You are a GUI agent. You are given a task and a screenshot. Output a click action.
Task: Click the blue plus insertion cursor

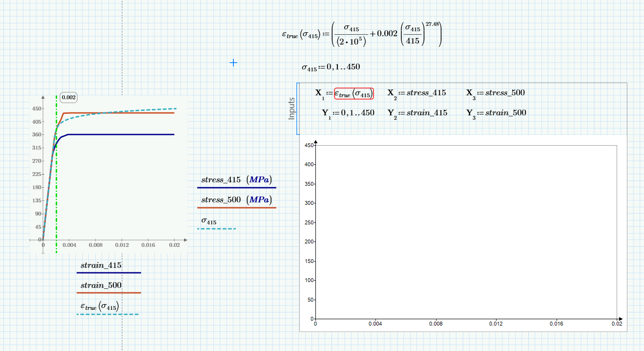pyautogui.click(x=233, y=63)
